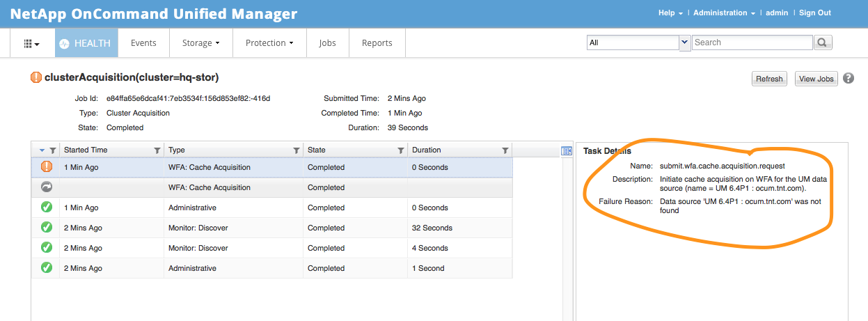The height and width of the screenshot is (321, 868).
Task: Open the Help dropdown menu
Action: tap(670, 13)
